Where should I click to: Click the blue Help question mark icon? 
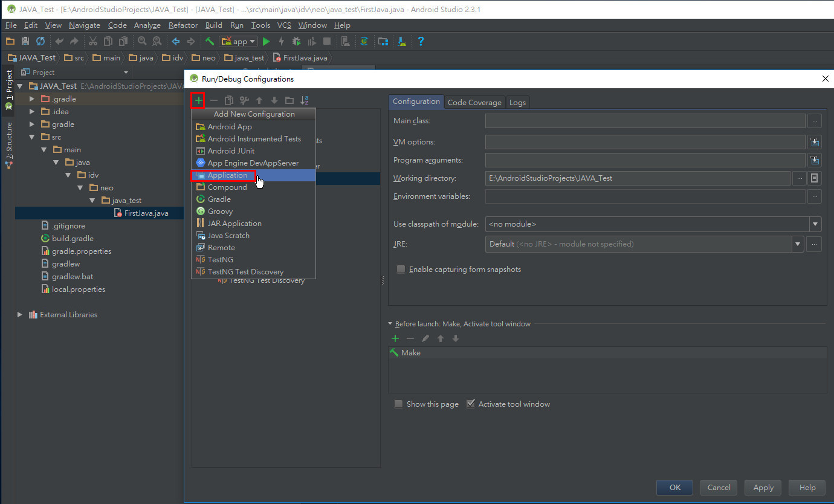click(421, 41)
